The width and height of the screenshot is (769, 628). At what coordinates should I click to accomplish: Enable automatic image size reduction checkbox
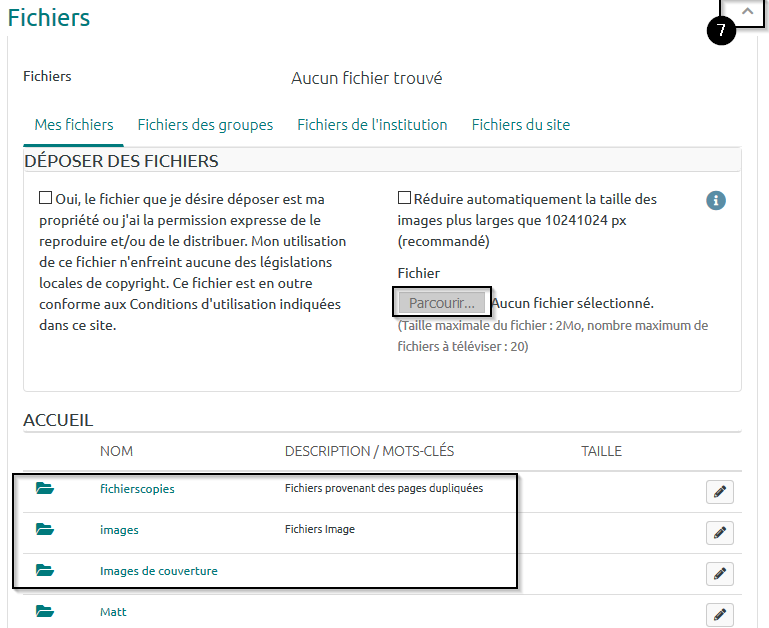404,198
